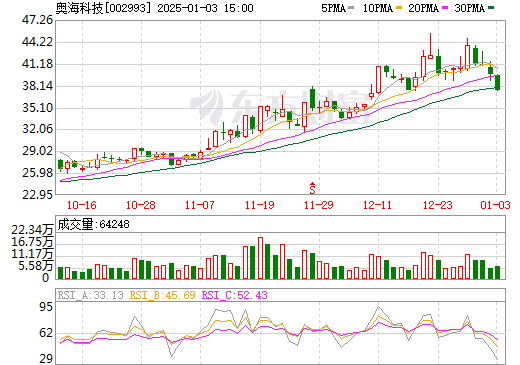Click volume axis label 22.34万
The image size is (520, 365).
[32, 230]
